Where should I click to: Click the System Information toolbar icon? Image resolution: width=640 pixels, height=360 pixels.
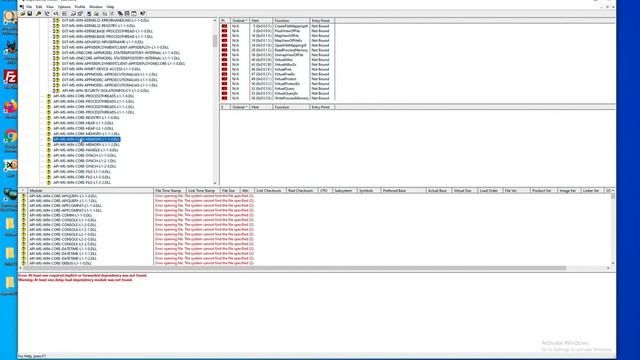click(x=89, y=13)
